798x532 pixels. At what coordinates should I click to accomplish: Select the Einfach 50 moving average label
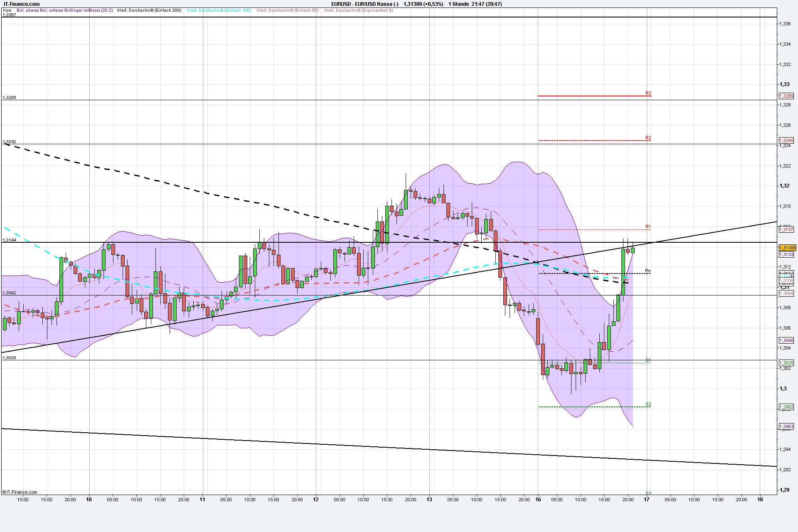(x=287, y=10)
